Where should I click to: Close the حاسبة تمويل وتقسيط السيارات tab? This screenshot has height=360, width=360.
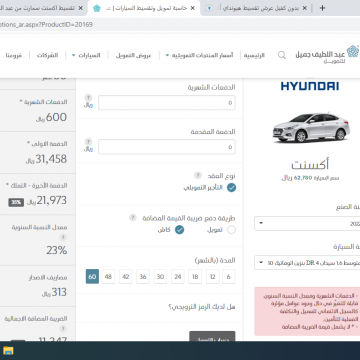click(192, 8)
